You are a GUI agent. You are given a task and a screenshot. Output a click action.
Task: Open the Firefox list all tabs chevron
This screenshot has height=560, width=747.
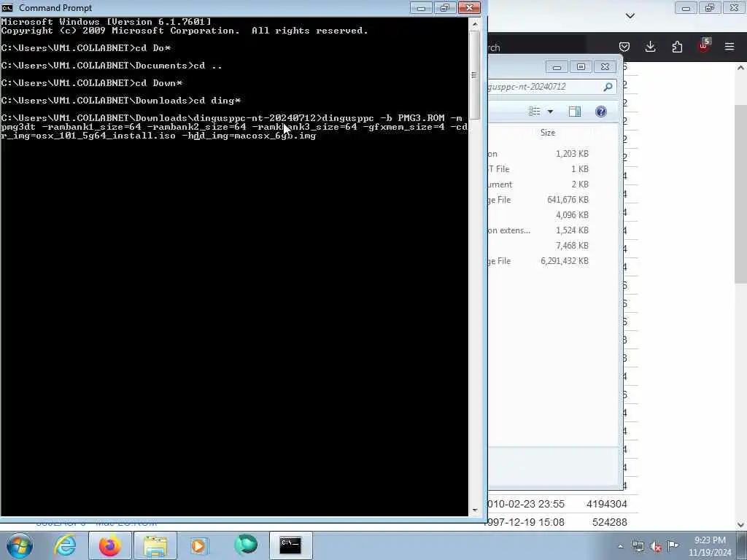[x=630, y=16]
